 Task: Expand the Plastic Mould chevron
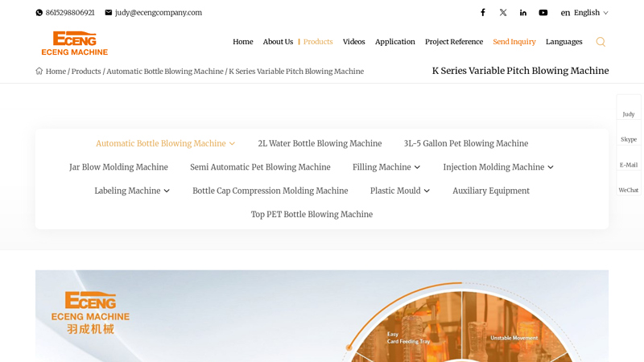[427, 191]
